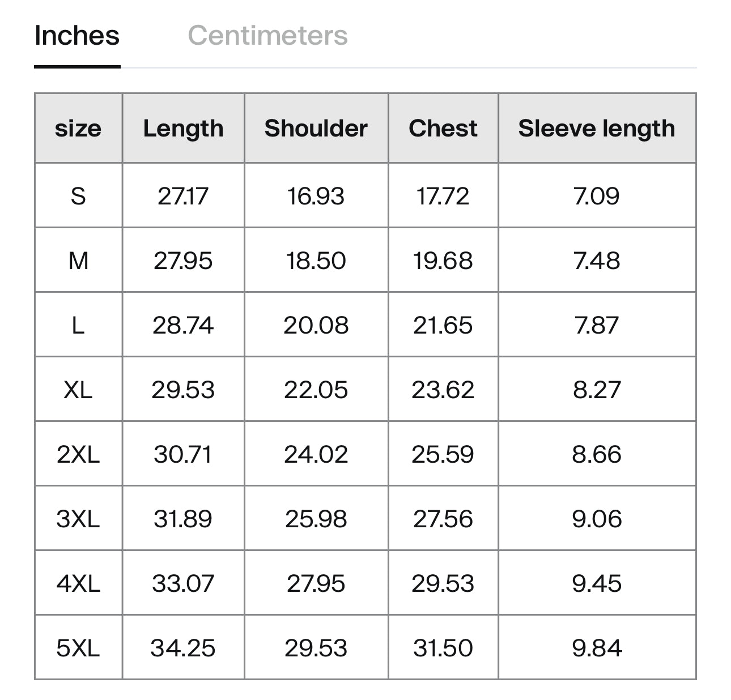Click the Length column header

pyautogui.click(x=183, y=128)
